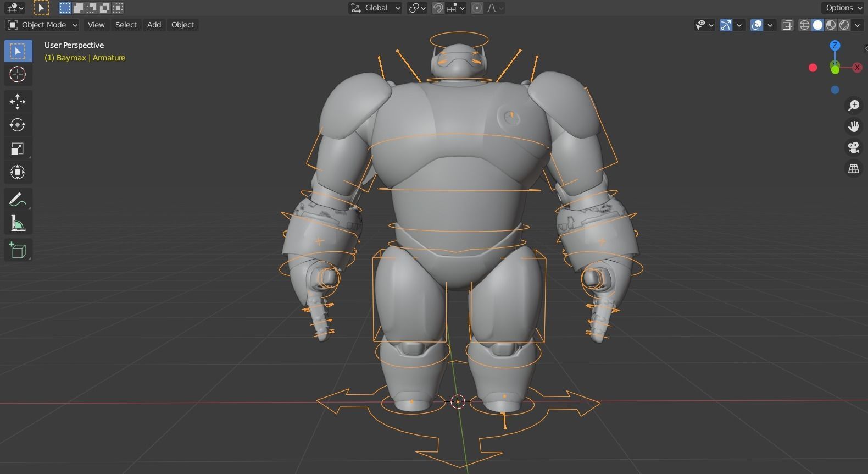The height and width of the screenshot is (474, 868).
Task: Open the Object menu
Action: 182,25
